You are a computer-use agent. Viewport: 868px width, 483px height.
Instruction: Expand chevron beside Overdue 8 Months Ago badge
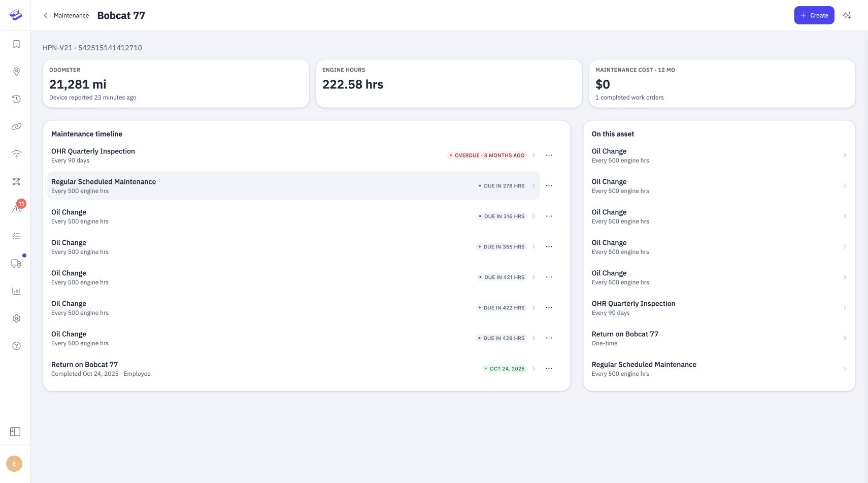(x=533, y=155)
